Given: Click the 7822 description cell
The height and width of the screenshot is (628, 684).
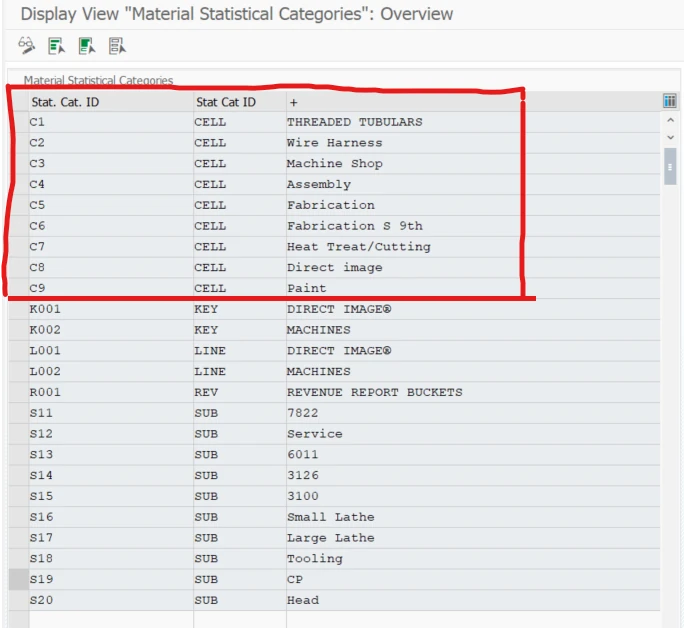Looking at the screenshot, I should [x=473, y=413].
